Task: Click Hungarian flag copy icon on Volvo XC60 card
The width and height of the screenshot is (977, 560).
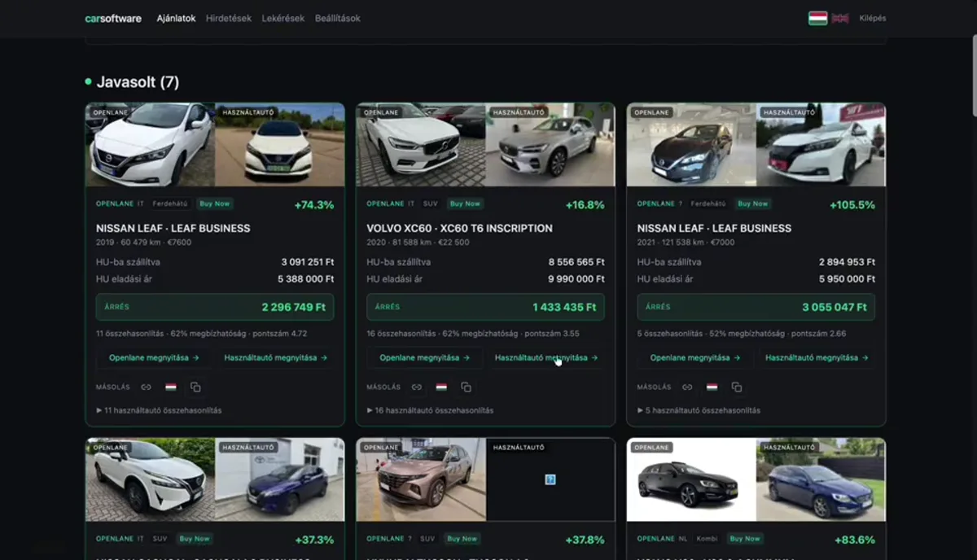Action: point(441,387)
